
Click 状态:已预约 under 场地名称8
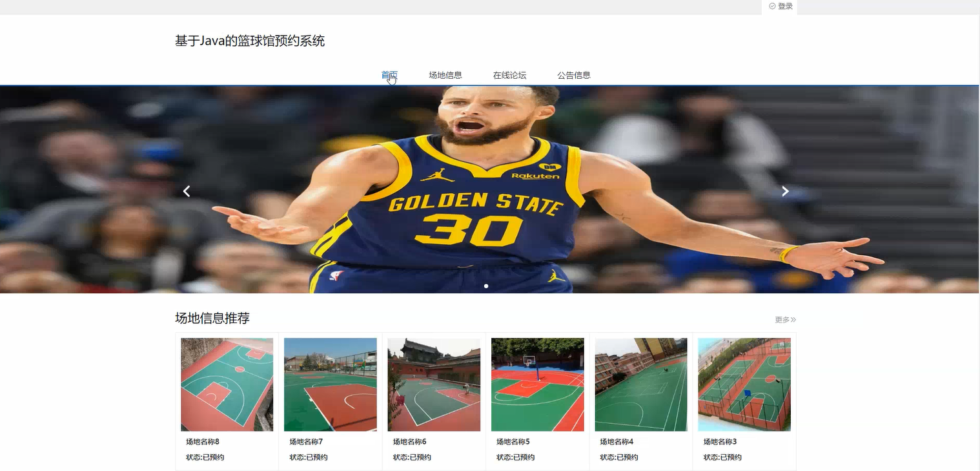point(205,457)
